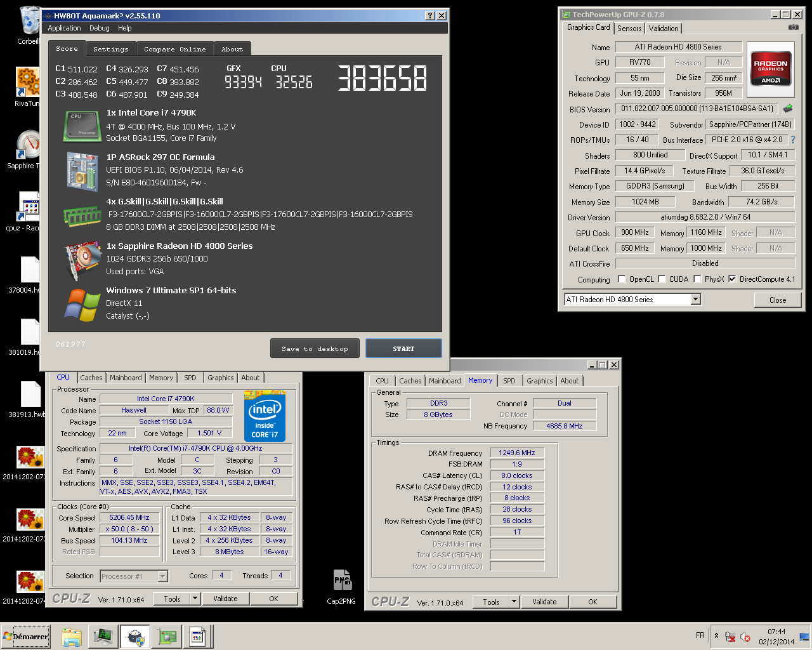Click the green chip CPU-Z taskbar button
This screenshot has width=812, height=650.
(167, 636)
